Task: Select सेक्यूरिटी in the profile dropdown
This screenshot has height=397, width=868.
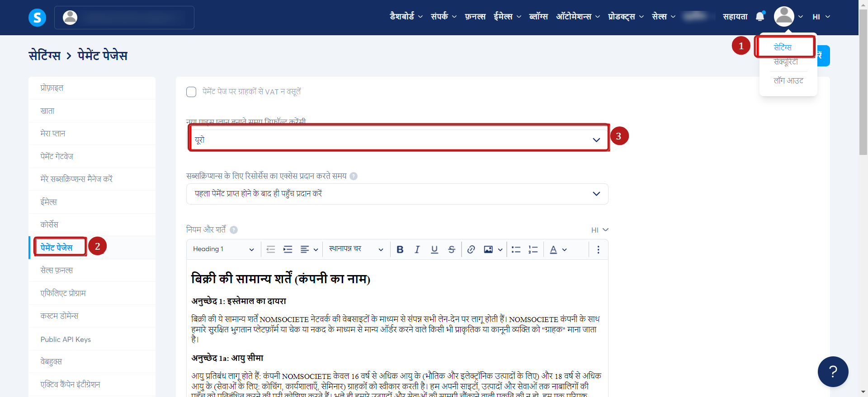Action: (786, 62)
